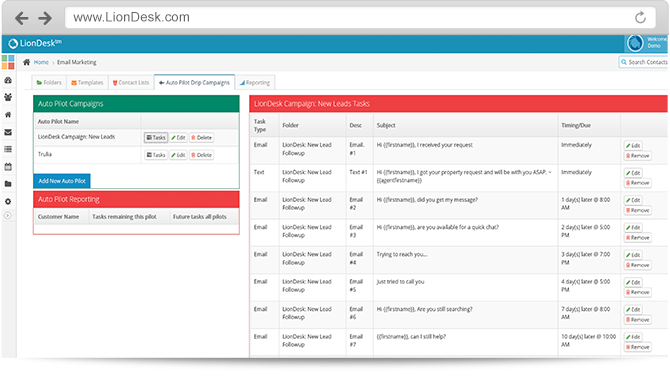Click the 'Trying to reach you...' subject text
The width and height of the screenshot is (670, 380).
402,254
